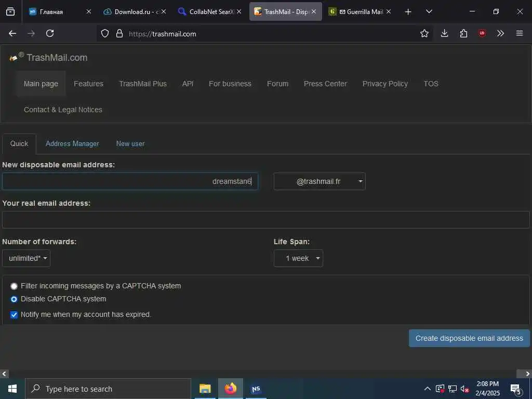Open the Main page menu item

pos(41,84)
